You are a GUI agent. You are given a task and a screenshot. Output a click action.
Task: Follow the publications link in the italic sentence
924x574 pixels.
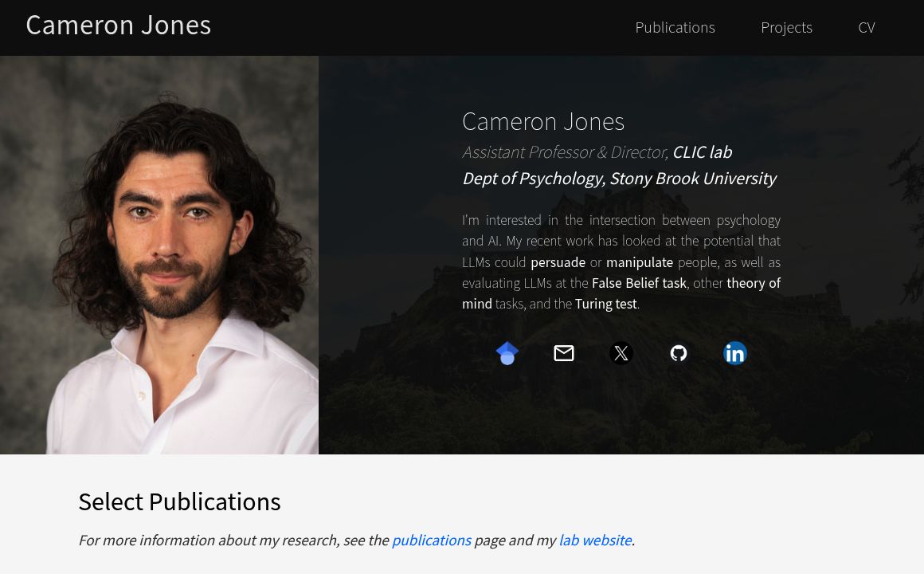point(431,540)
